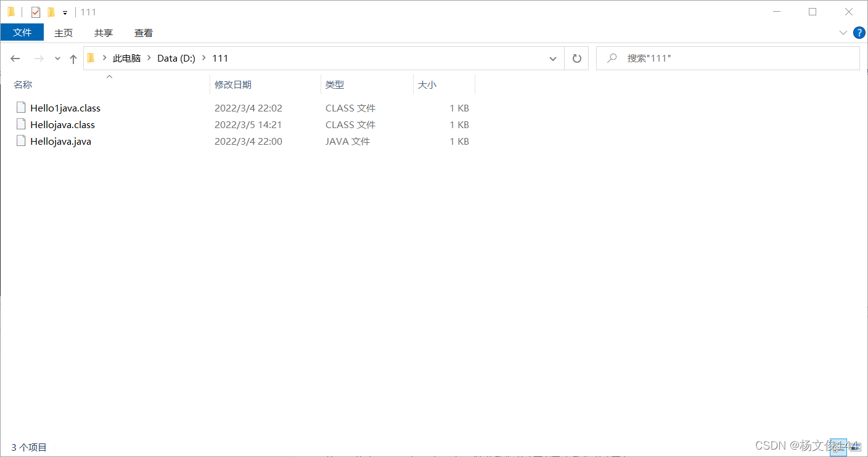Click the 3 个项目 status text

(x=29, y=448)
